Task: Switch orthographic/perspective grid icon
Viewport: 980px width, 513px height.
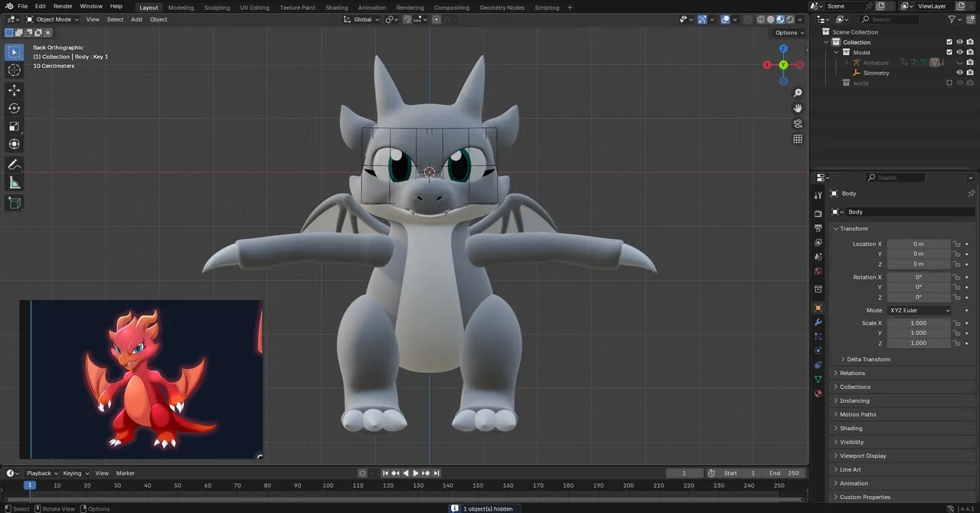Action: (798, 139)
